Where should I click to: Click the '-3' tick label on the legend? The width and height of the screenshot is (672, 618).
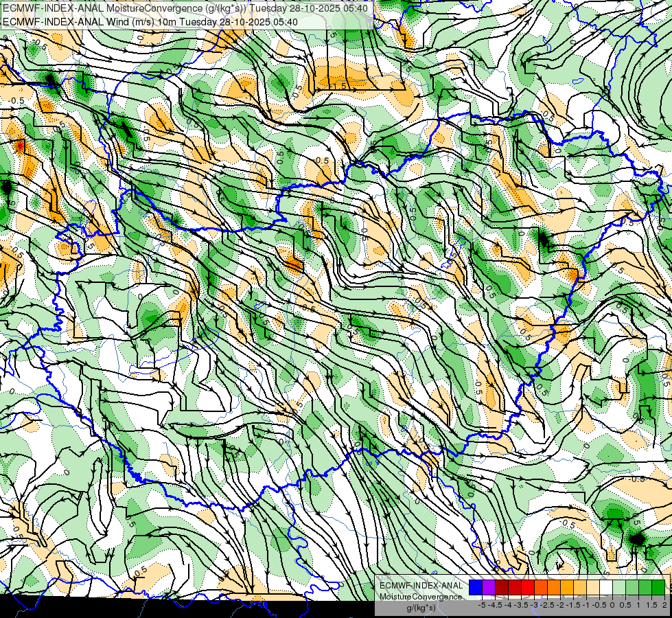click(535, 605)
